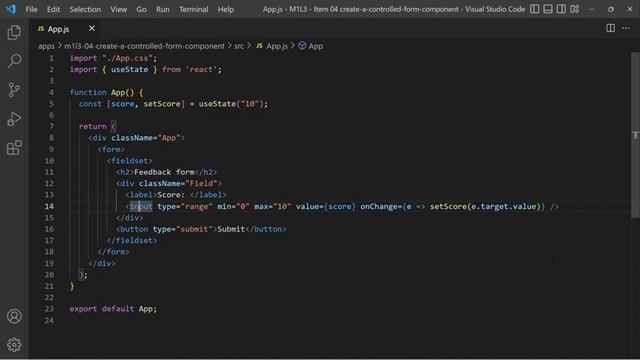Click the 'Score:' label text

click(171, 195)
